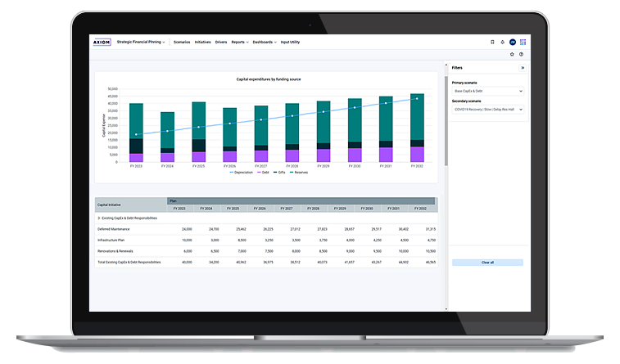Open the bookmark icon in header

492,41
